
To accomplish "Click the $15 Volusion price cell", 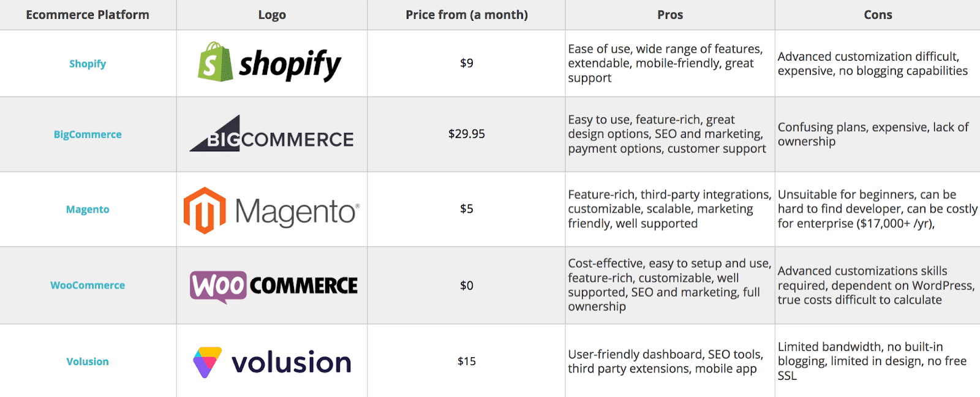I will coord(467,361).
